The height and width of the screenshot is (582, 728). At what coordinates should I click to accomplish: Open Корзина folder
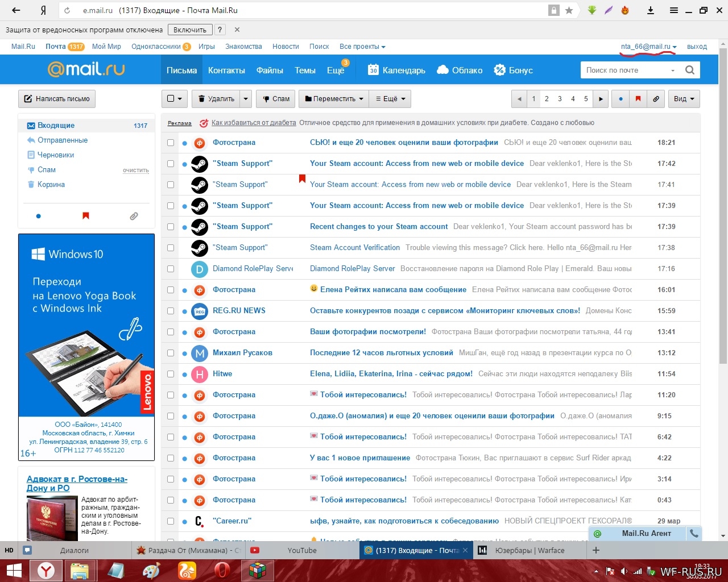coord(51,185)
